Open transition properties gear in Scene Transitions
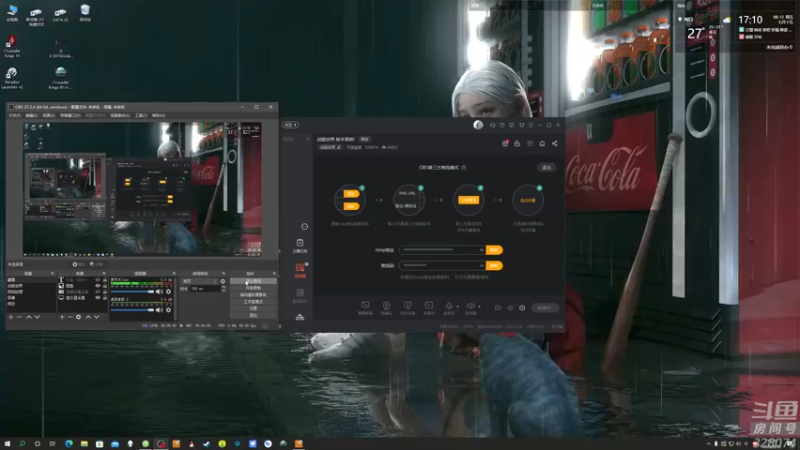Screen dimensions: 800x450 click(x=222, y=281)
